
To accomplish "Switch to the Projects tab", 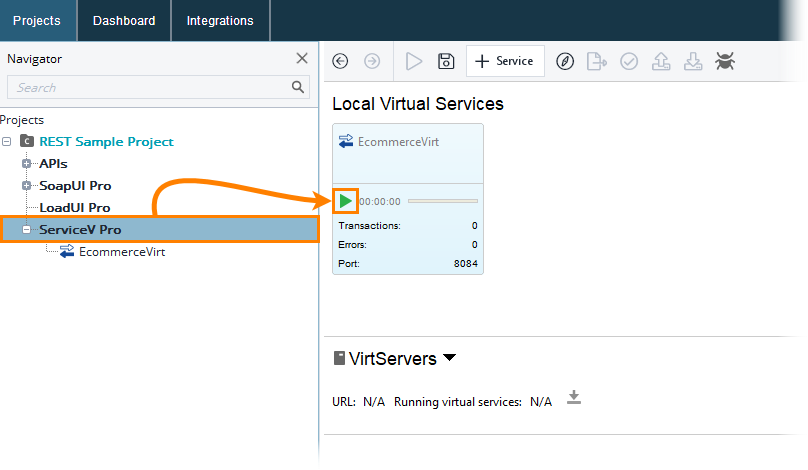I will (x=37, y=21).
